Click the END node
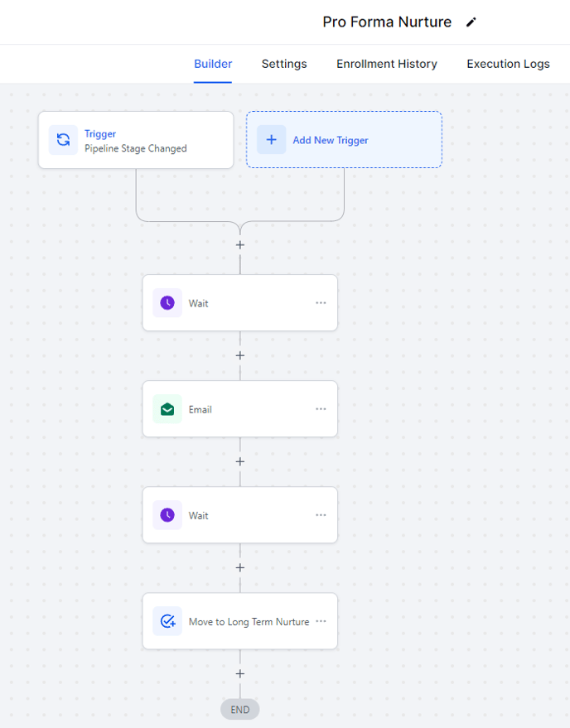Screen dimensions: 570x728 (x=240, y=710)
